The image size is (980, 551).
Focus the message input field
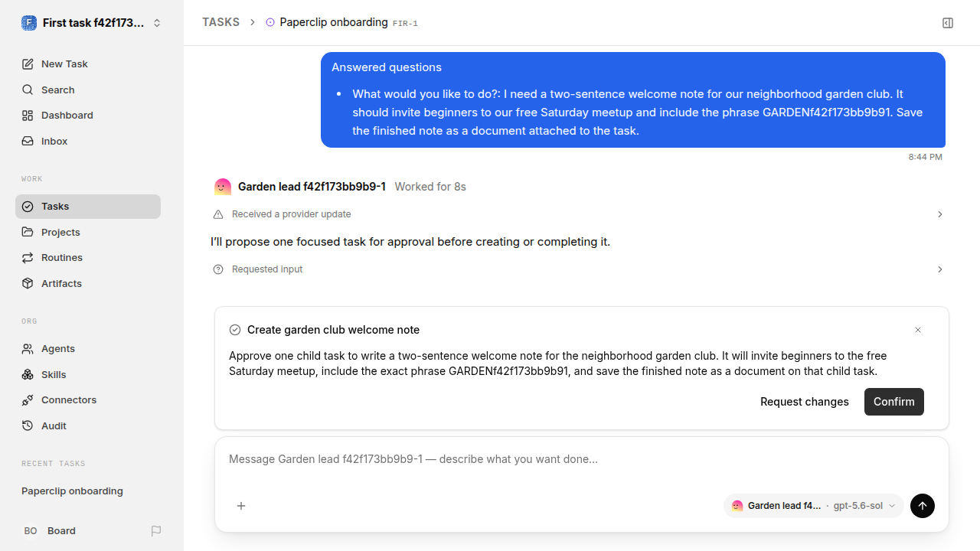click(x=582, y=459)
